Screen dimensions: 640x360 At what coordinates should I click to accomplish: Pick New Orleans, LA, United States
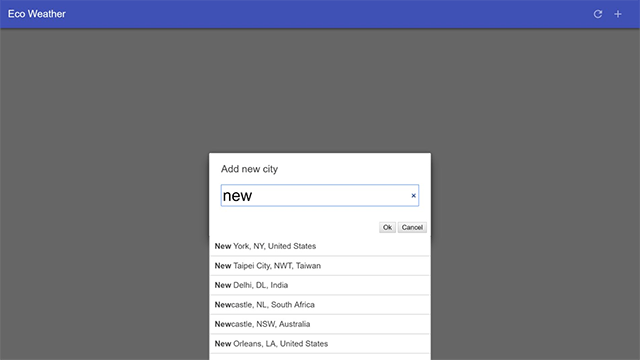(x=320, y=344)
